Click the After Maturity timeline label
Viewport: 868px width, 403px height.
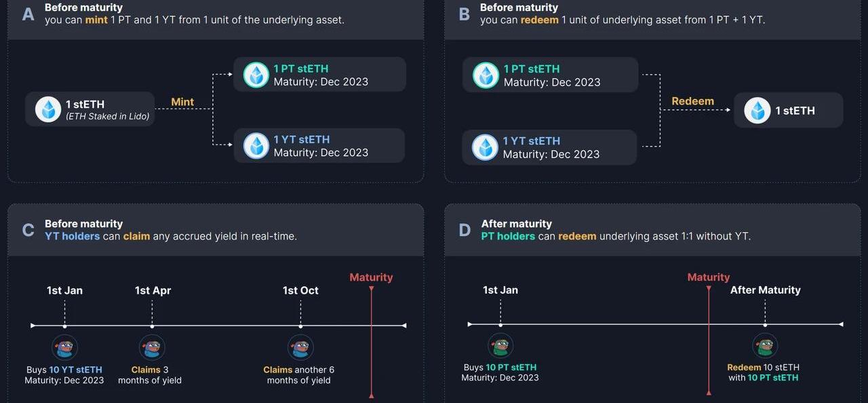pos(765,290)
